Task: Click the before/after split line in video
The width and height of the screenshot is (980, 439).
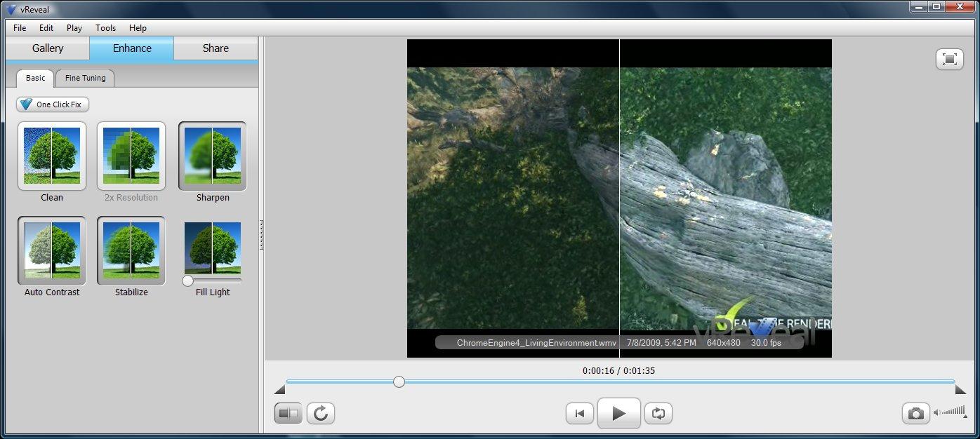Action: tap(619, 198)
